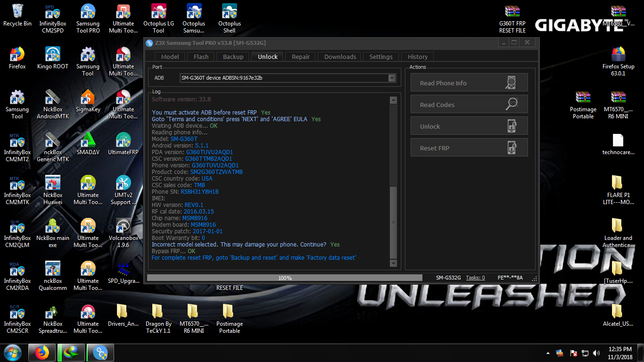Screen dimensions: 644x362
Task: Launch Volcanobox 1.9.6 shortcut
Action: click(123, 233)
